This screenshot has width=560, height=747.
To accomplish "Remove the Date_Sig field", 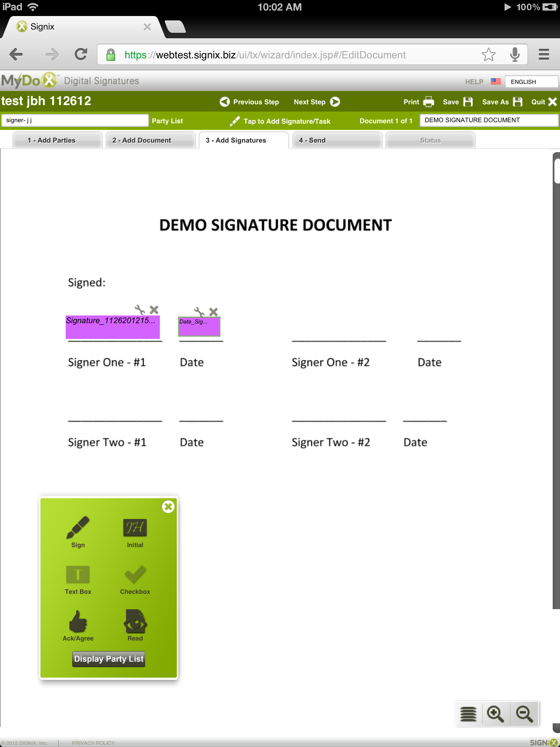I will pyautogui.click(x=214, y=312).
